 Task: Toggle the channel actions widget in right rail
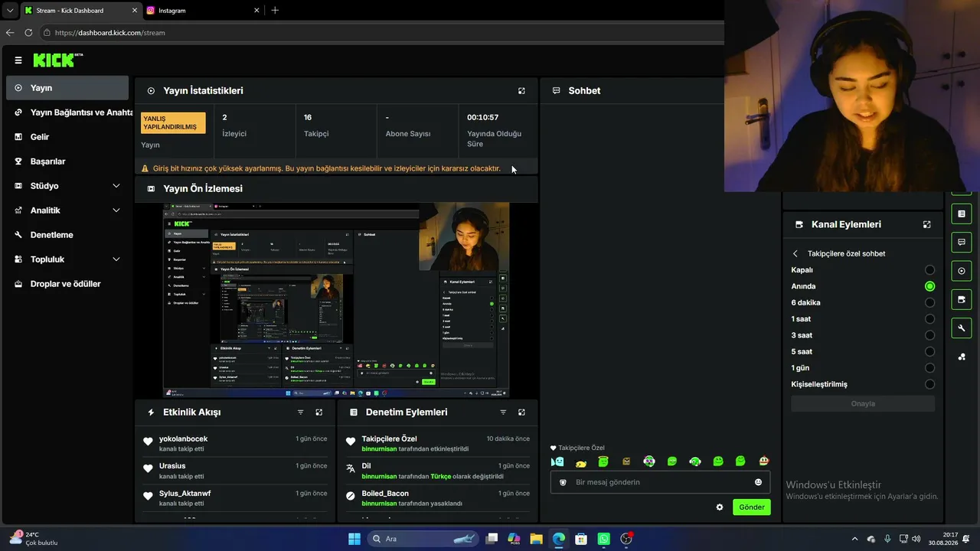coord(962,299)
